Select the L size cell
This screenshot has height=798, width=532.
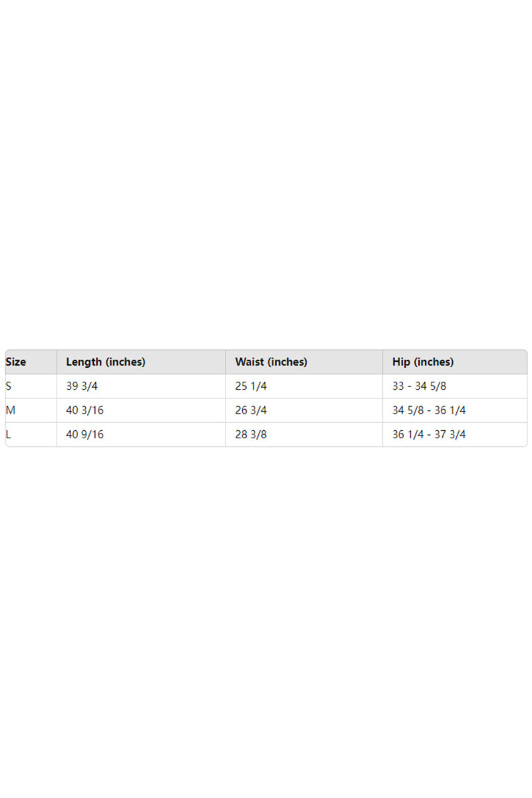[8, 434]
